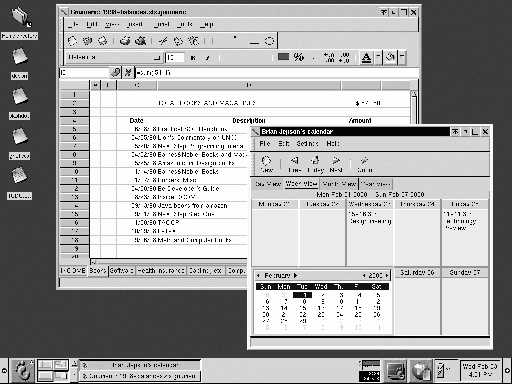Screen dimensions: 512x384
Task: Open the File menu in Gnumeric
Action: (73, 24)
